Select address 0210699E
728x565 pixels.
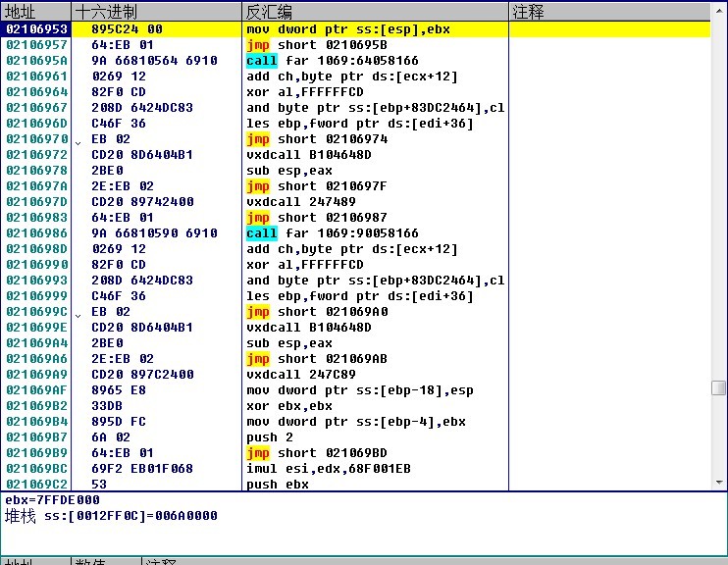click(x=36, y=328)
